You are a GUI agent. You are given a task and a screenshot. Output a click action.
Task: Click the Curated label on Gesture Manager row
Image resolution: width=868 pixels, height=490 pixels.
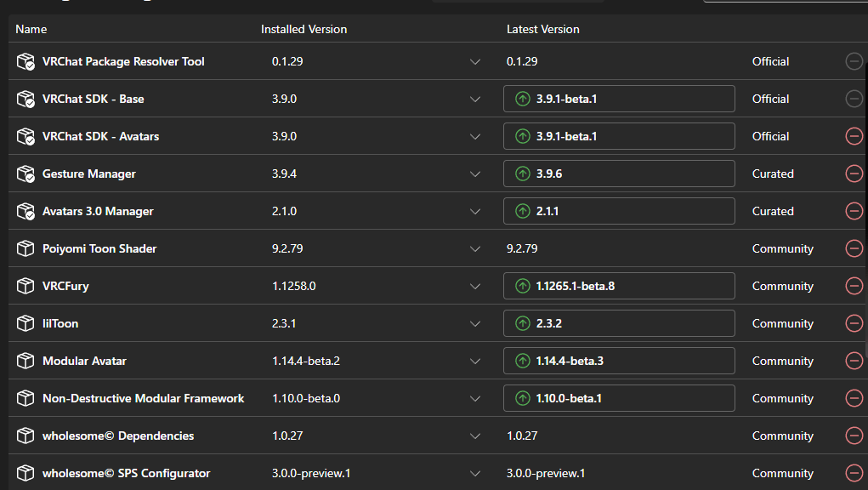(x=773, y=174)
